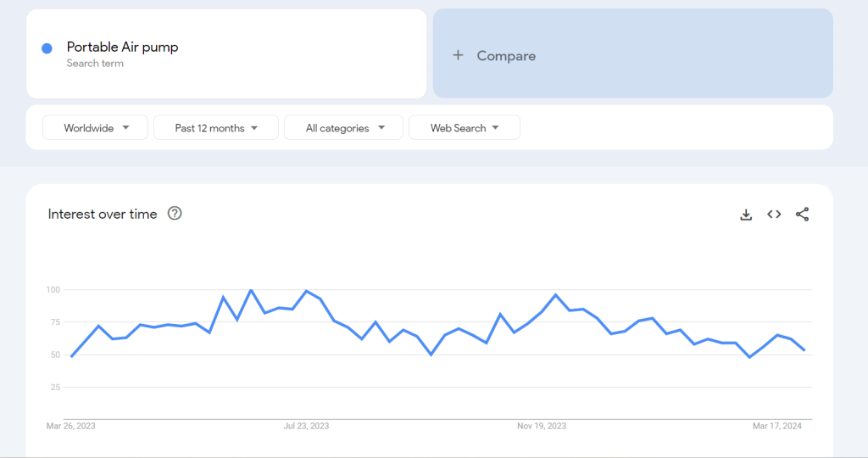Screen dimensions: 868x458
Task: Edit the Portable Air pump search term
Action: click(x=122, y=47)
